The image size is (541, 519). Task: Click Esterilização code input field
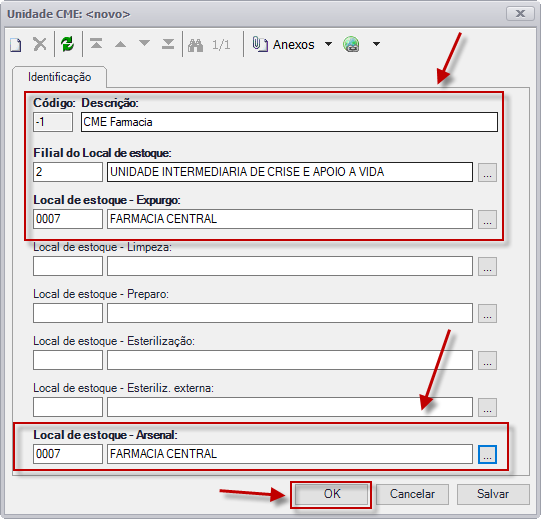pyautogui.click(x=68, y=360)
